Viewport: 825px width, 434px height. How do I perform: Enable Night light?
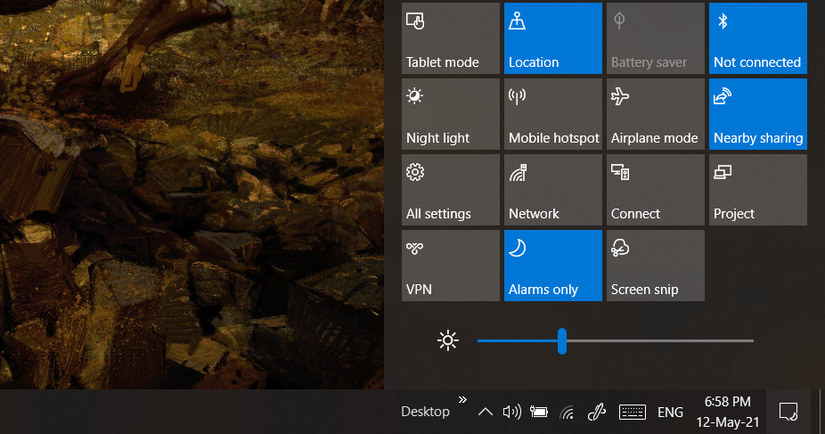450,114
